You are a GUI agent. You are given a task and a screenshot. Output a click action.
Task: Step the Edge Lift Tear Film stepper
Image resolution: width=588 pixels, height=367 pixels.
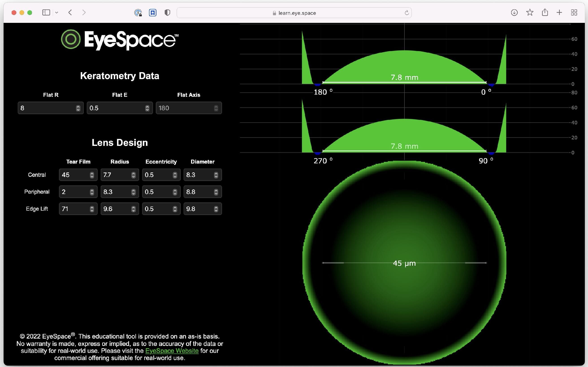point(92,209)
